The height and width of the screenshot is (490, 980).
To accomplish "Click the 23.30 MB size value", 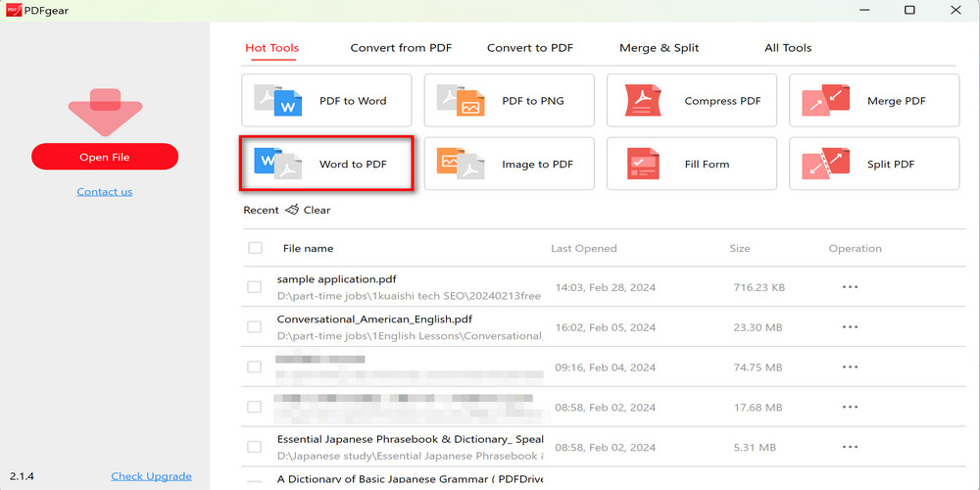I will 759,327.
